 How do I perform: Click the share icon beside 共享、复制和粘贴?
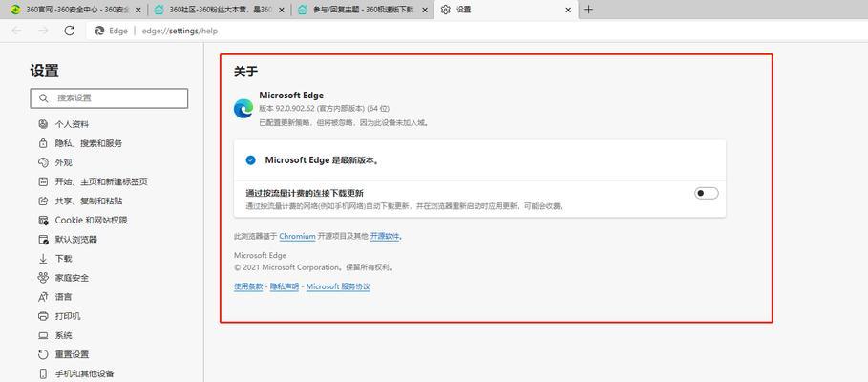click(43, 201)
